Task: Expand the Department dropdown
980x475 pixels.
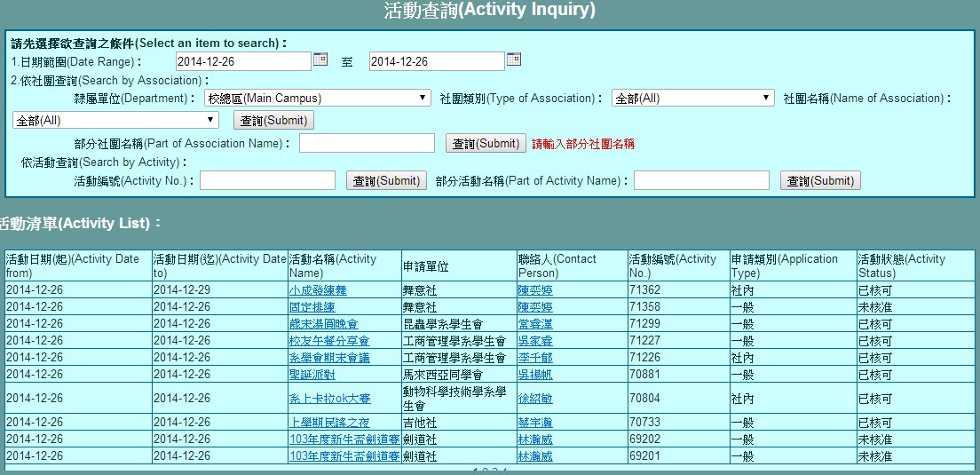Action: [x=318, y=99]
